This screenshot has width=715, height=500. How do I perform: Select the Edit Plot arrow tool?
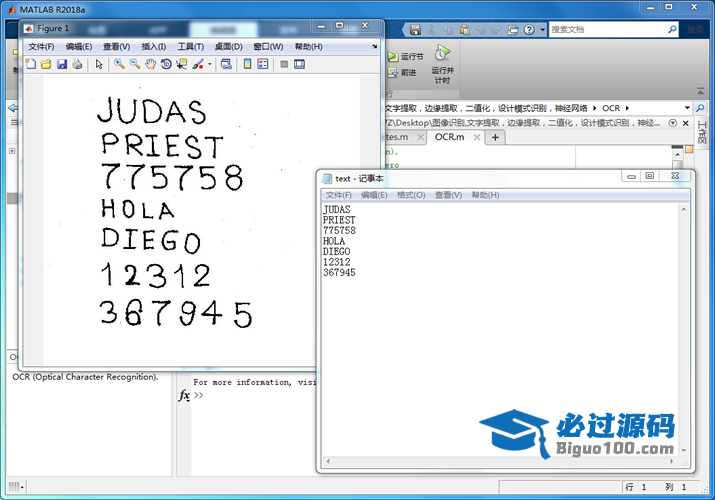(x=99, y=64)
